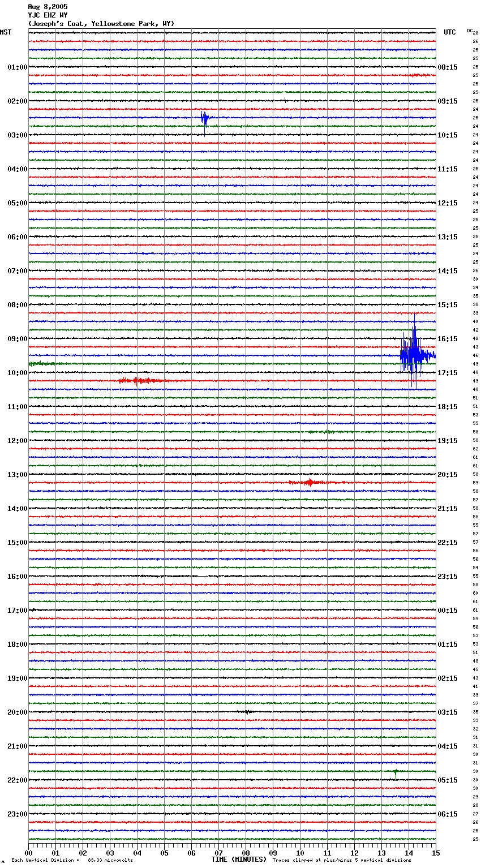Select the 15:00 MST time label
481x868 pixels.
(18, 543)
